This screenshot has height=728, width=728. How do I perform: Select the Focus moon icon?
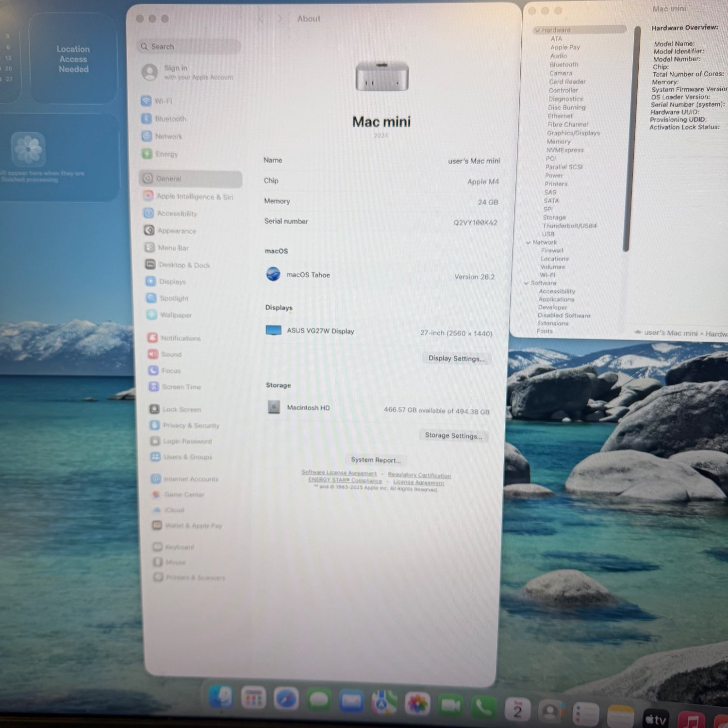coord(153,370)
